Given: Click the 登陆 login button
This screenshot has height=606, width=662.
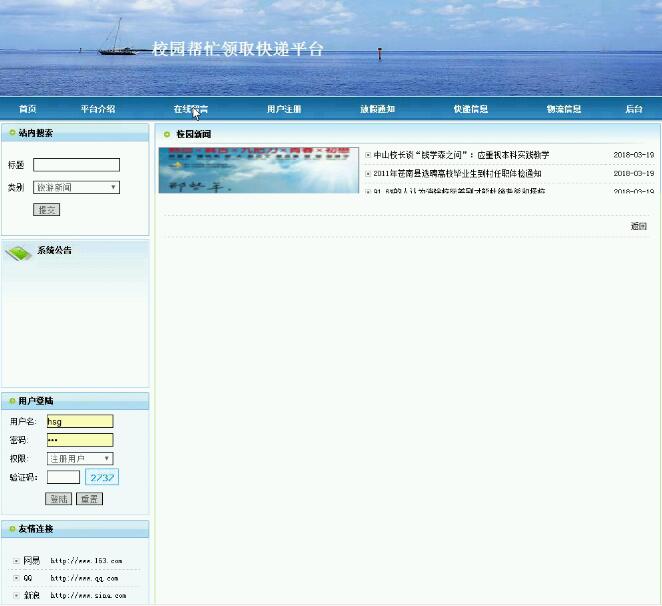Looking at the screenshot, I should point(58,499).
